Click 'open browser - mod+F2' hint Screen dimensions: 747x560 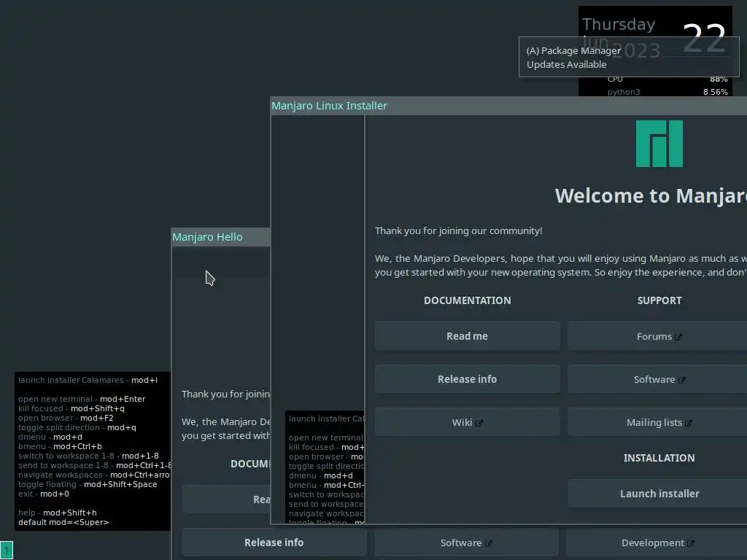(66, 418)
